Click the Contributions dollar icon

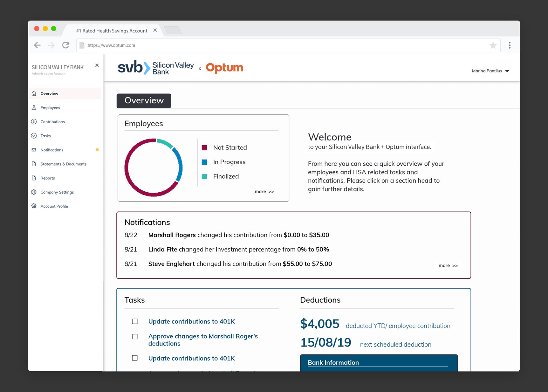[x=34, y=122]
